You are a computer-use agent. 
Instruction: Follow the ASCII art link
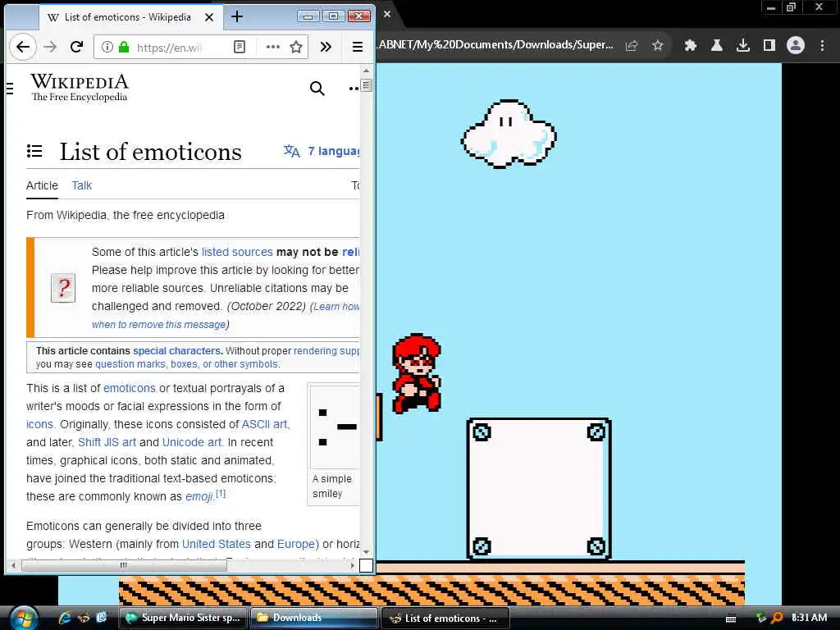pyautogui.click(x=264, y=424)
